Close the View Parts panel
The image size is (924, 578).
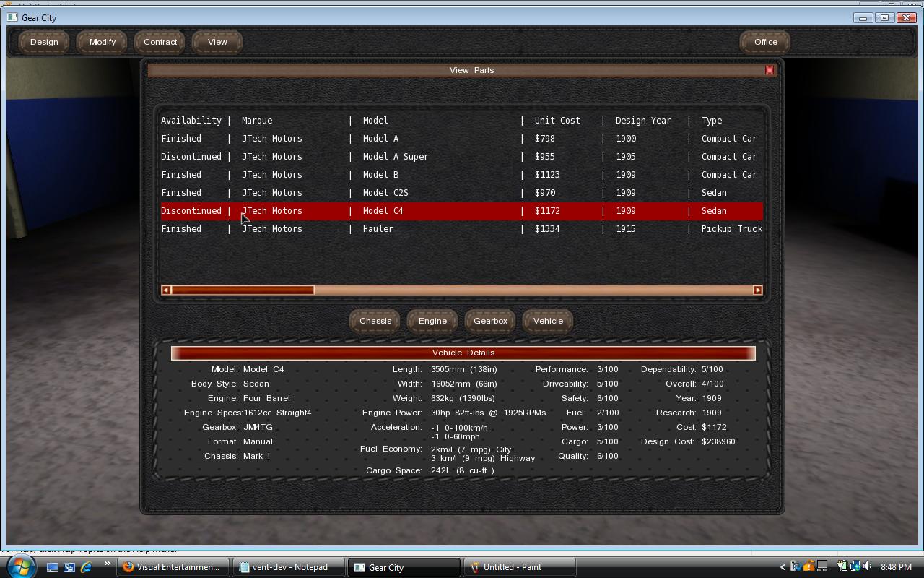(769, 70)
